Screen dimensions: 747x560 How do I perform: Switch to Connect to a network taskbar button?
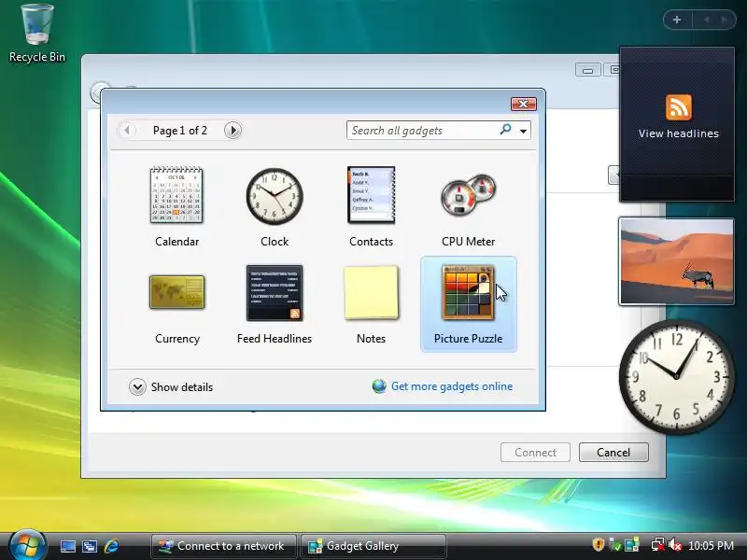click(x=223, y=546)
